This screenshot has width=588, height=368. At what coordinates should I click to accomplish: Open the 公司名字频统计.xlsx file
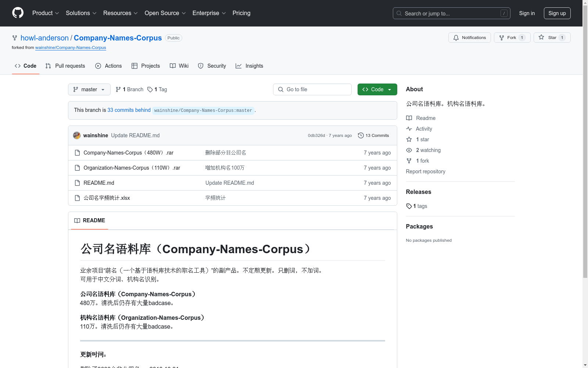tap(107, 198)
